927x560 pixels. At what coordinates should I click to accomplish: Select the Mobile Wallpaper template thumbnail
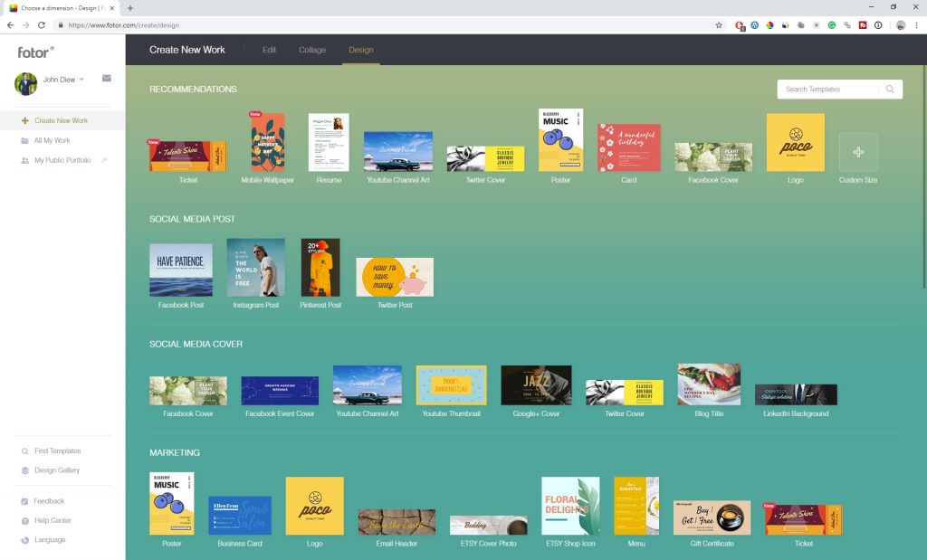[268, 142]
